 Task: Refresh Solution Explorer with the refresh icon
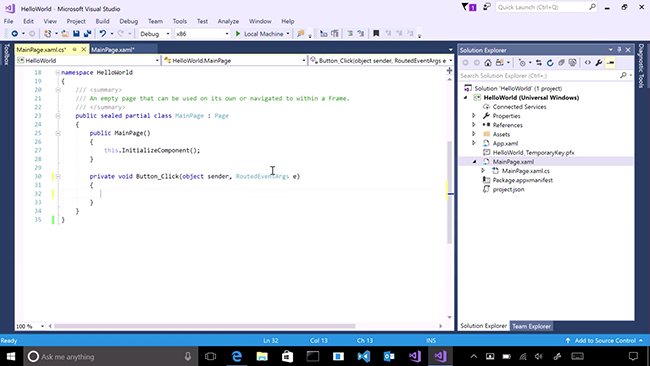[x=550, y=63]
